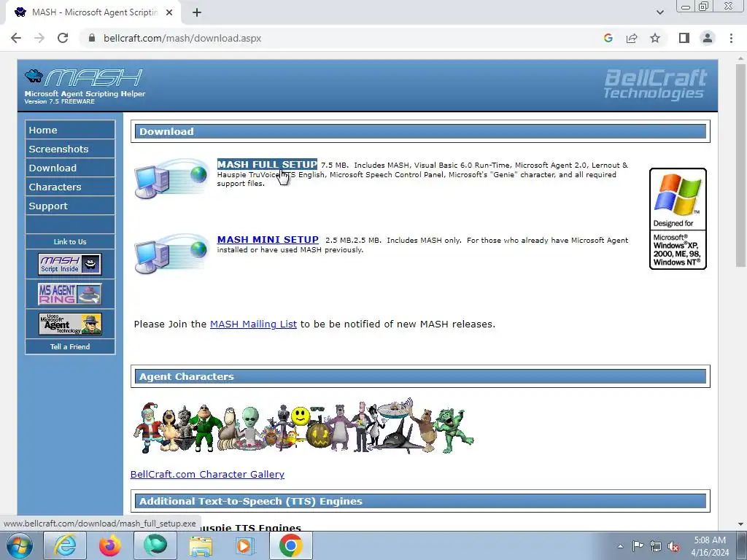Toggle the browser side panel
This screenshot has height=560, width=747.
(684, 38)
